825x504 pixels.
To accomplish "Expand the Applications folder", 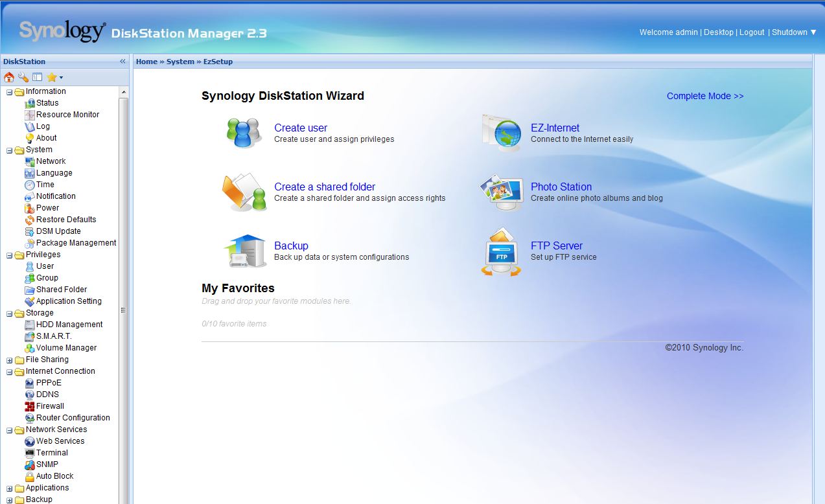I will pyautogui.click(x=9, y=488).
